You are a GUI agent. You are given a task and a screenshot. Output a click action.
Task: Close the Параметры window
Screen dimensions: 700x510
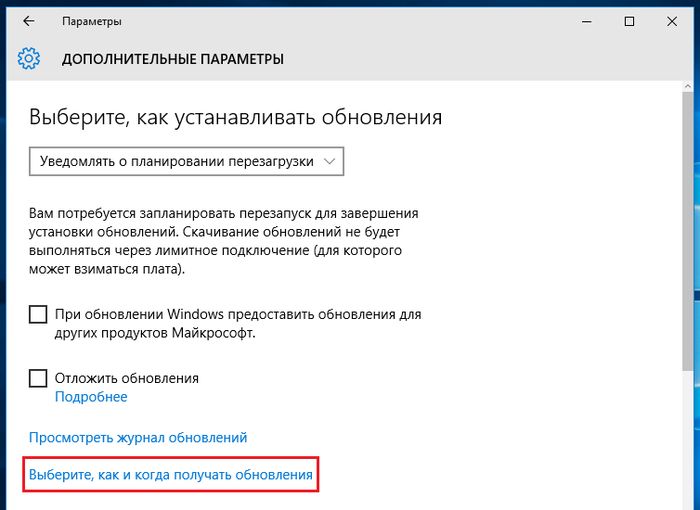pyautogui.click(x=675, y=21)
